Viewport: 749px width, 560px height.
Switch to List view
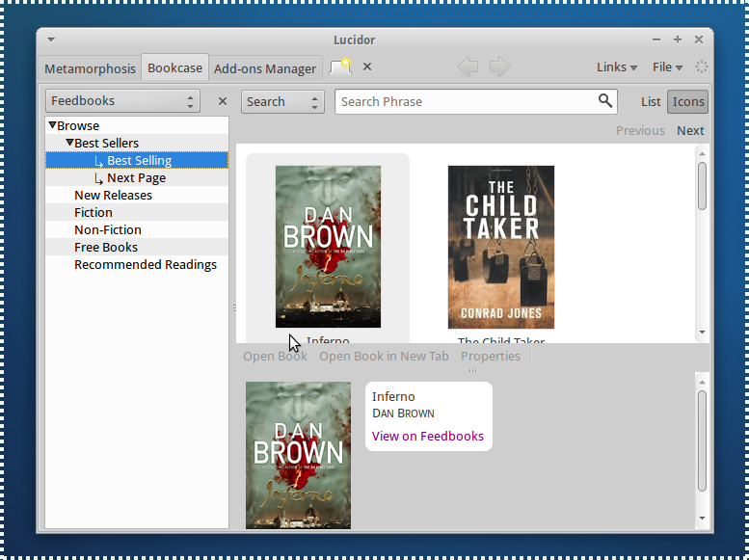pyautogui.click(x=651, y=102)
